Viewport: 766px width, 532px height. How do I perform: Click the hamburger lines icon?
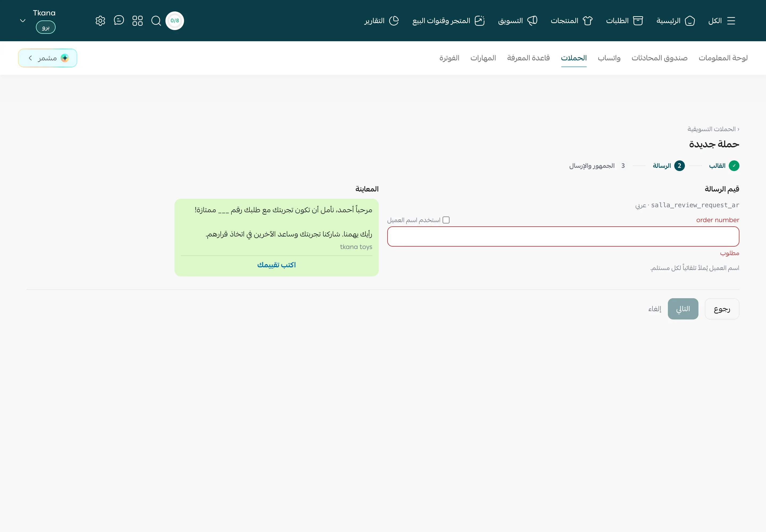click(x=731, y=21)
